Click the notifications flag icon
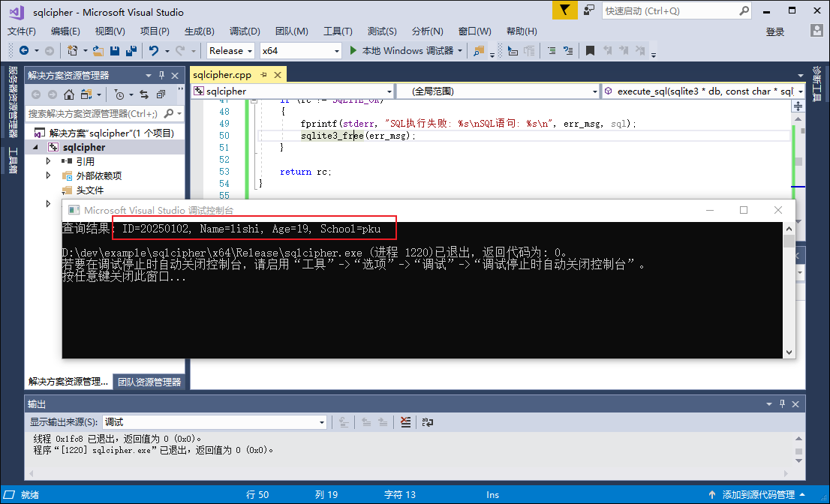The height and width of the screenshot is (504, 830). [564, 10]
